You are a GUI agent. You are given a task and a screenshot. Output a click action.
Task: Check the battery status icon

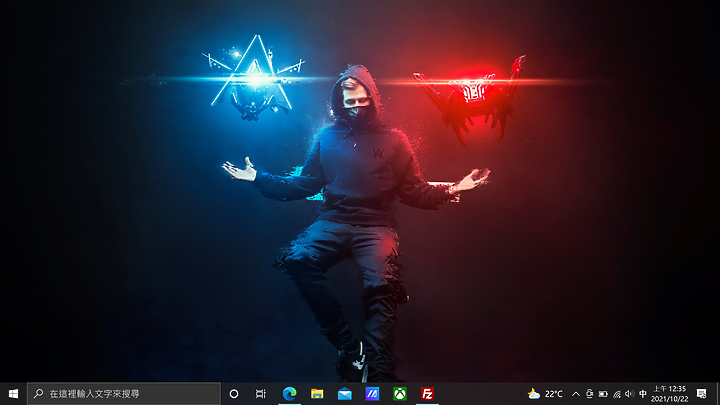pos(603,394)
